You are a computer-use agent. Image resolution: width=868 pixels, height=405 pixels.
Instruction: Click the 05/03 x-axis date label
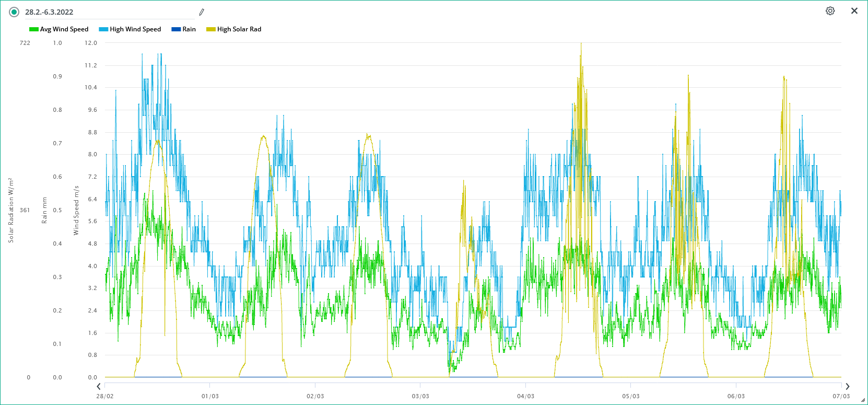coord(630,396)
